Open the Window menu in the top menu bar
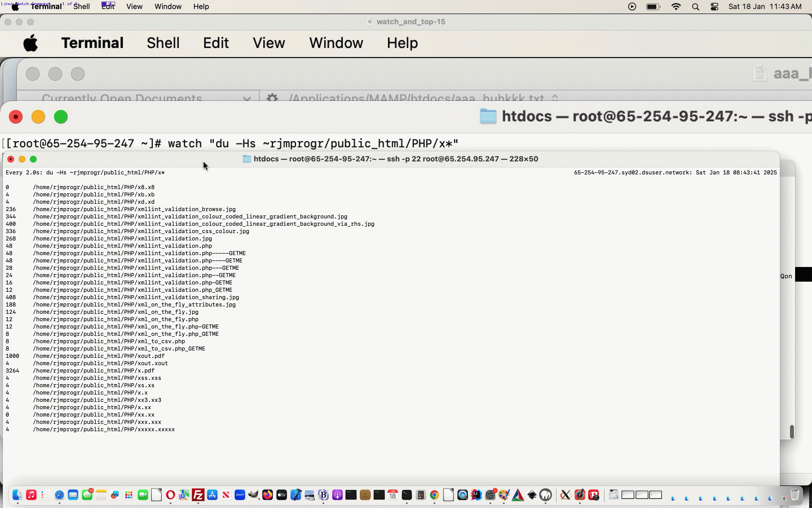 (168, 6)
